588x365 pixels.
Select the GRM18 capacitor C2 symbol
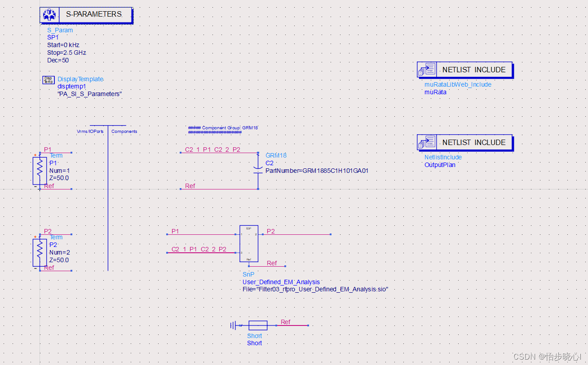258,171
